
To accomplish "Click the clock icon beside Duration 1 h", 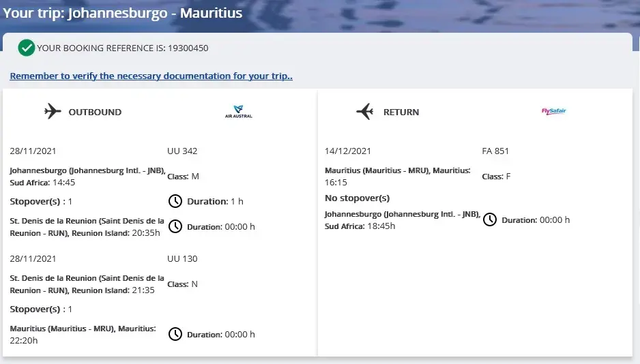I will [x=175, y=201].
